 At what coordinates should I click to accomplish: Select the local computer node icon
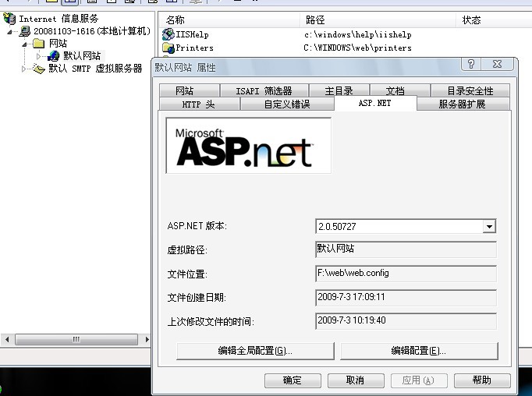pyautogui.click(x=25, y=31)
